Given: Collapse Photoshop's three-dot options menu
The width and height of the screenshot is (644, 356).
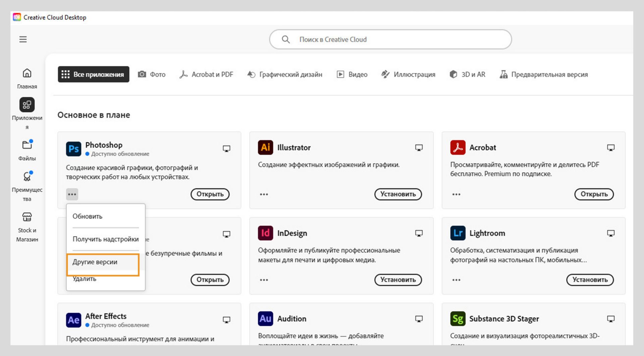Looking at the screenshot, I should tap(72, 194).
